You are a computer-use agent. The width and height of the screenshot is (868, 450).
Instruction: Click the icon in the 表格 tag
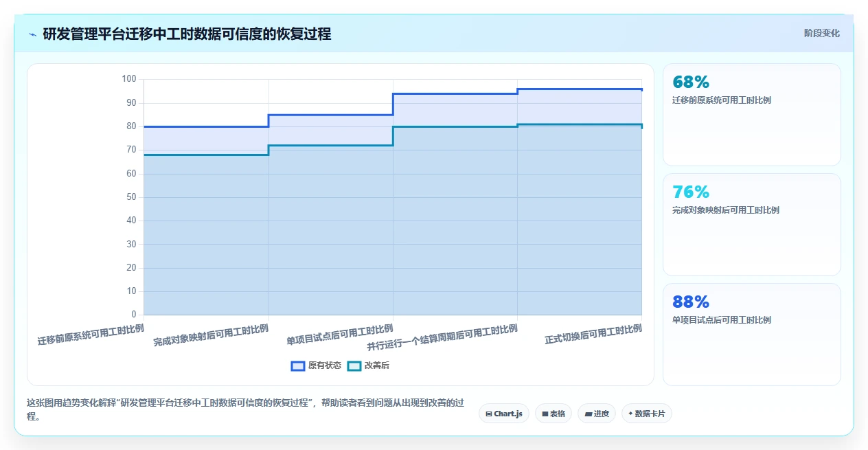(x=545, y=414)
